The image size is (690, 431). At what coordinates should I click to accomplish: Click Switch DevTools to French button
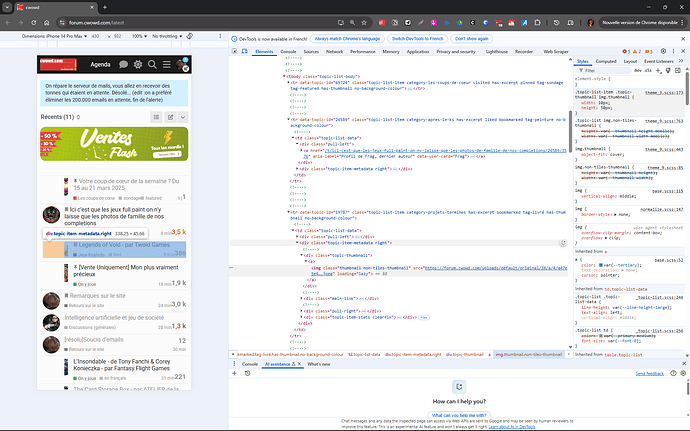418,39
